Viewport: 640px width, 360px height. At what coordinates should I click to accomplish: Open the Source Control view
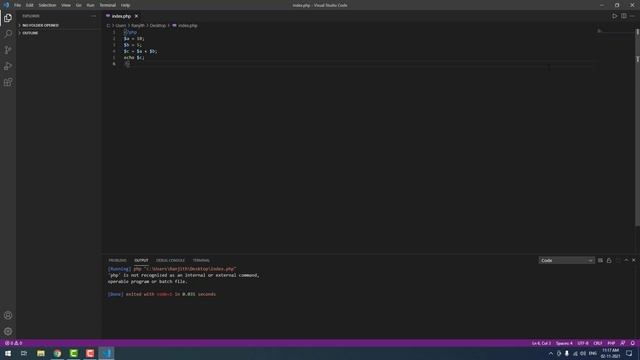click(x=8, y=50)
